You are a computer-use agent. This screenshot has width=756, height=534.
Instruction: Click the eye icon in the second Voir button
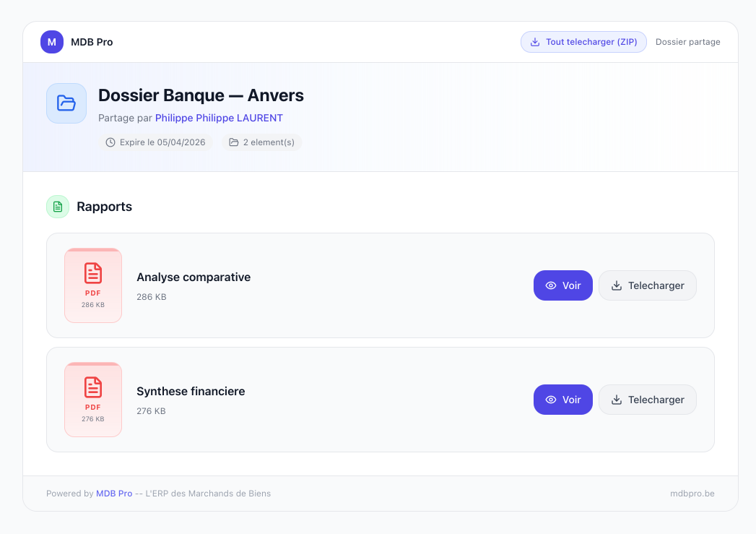(x=550, y=399)
